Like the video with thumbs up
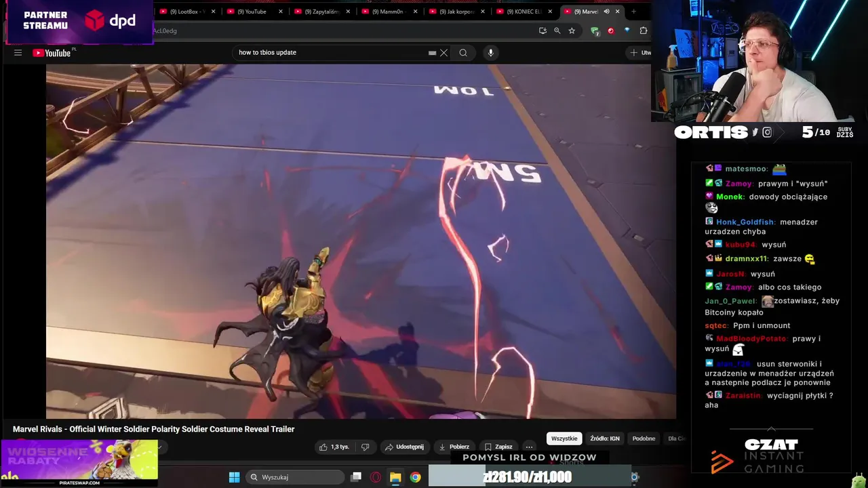The image size is (868, 488). coord(334,447)
